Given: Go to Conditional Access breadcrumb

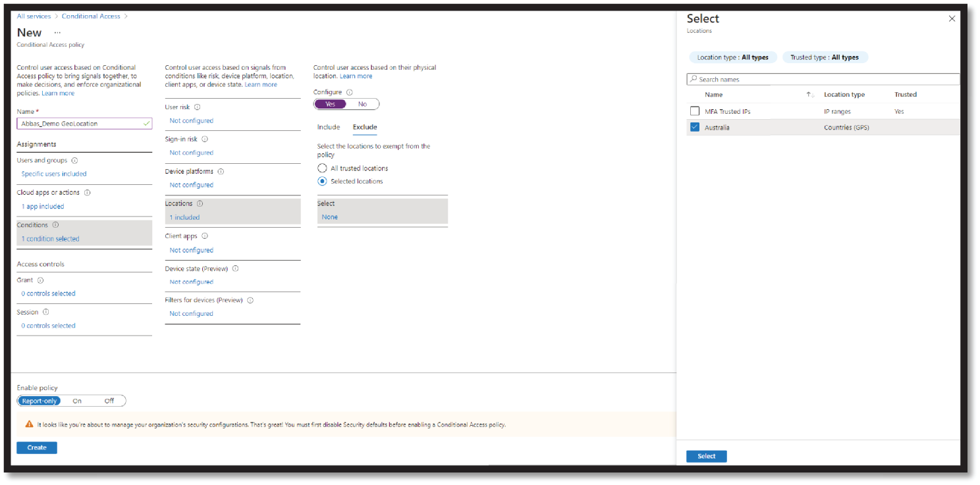Looking at the screenshot, I should 91,16.
